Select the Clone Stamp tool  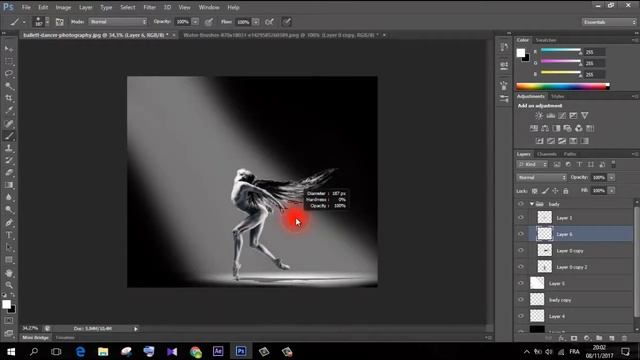coord(9,148)
